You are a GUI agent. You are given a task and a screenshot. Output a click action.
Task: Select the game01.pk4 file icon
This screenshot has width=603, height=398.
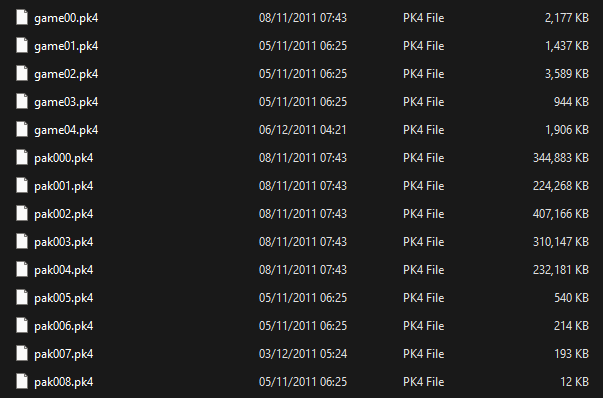point(22,46)
